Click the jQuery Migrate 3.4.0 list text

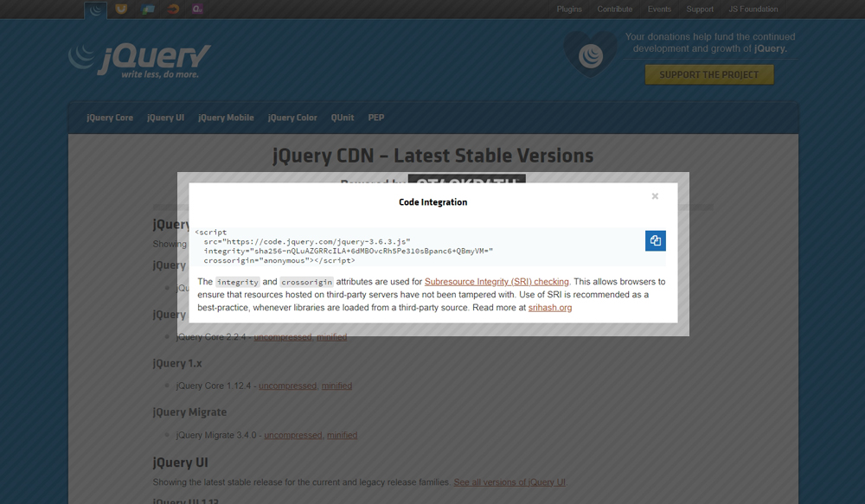[216, 435]
